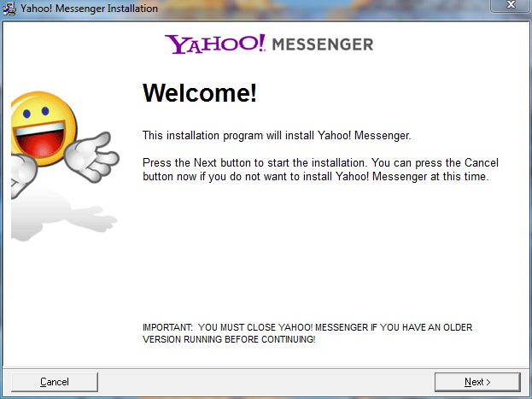The image size is (532, 399).
Task: Click the 'VERSION RUNNING BEFORE CONTINUING!' line
Action: pyautogui.click(x=229, y=339)
